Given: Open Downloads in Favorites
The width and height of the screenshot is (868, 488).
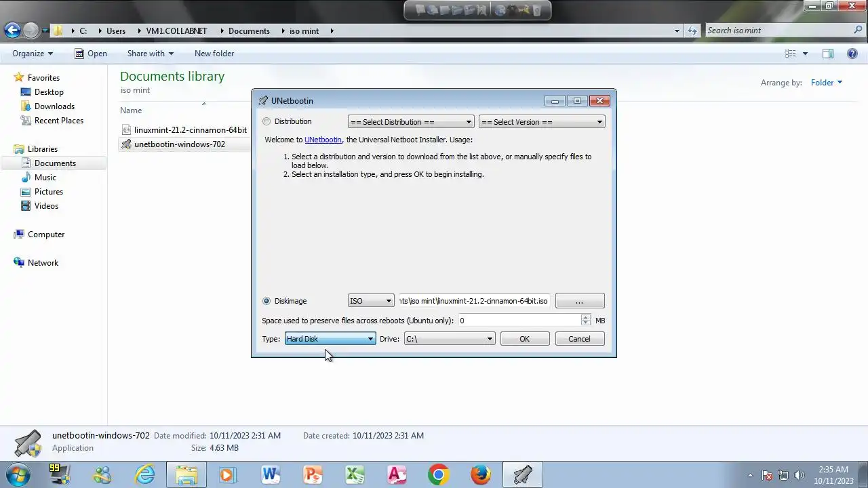Looking at the screenshot, I should tap(54, 106).
